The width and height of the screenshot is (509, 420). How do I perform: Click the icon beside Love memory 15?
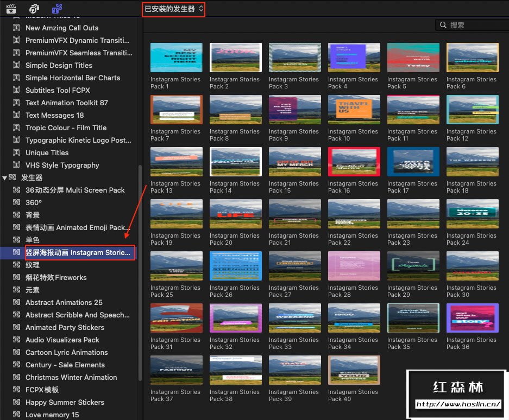[x=16, y=415]
